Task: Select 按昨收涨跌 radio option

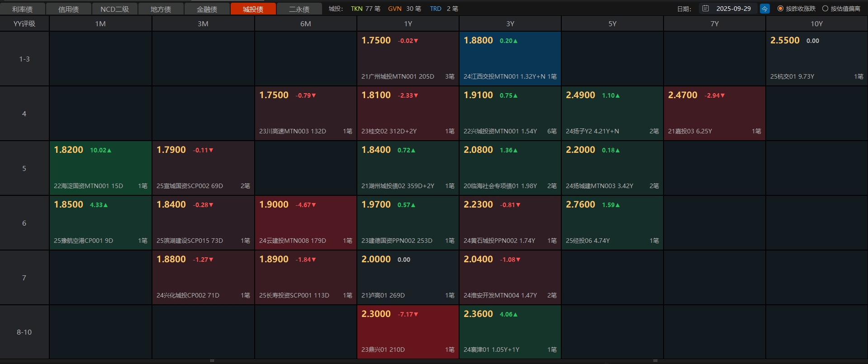Action: pyautogui.click(x=780, y=9)
